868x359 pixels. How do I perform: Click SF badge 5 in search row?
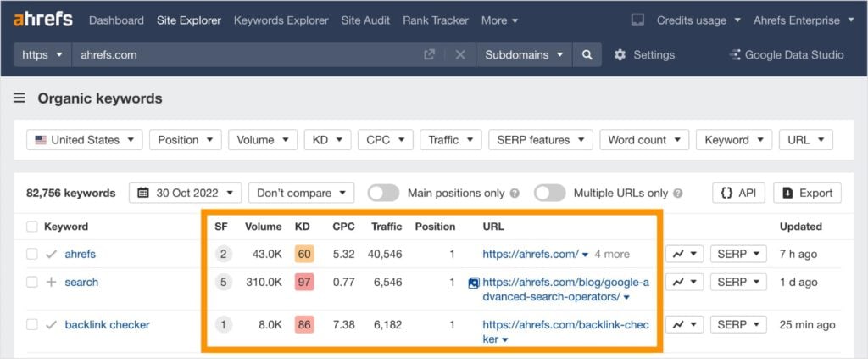[x=224, y=282]
